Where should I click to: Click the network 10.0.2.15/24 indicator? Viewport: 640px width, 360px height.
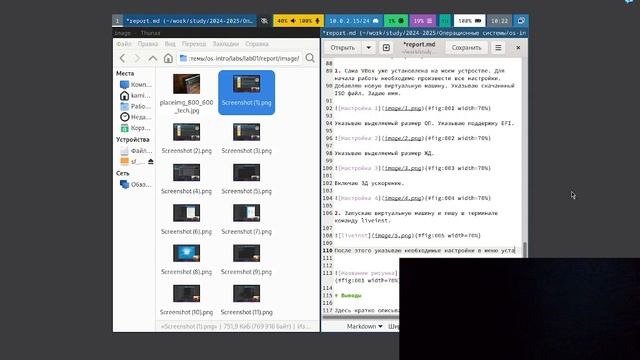coord(354,20)
